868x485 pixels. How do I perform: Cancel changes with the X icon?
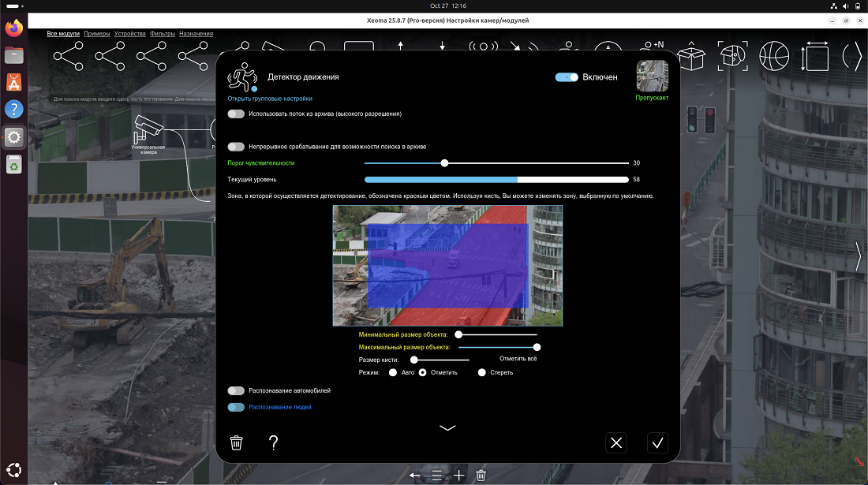click(x=616, y=442)
